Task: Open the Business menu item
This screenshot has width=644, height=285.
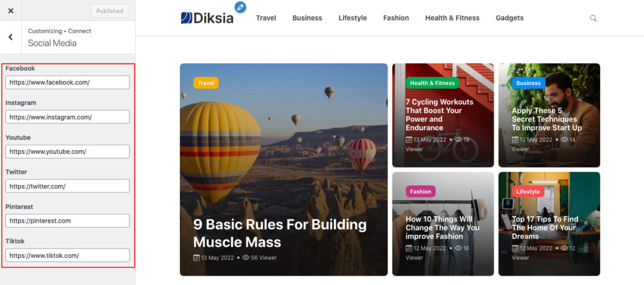Action: [x=307, y=18]
